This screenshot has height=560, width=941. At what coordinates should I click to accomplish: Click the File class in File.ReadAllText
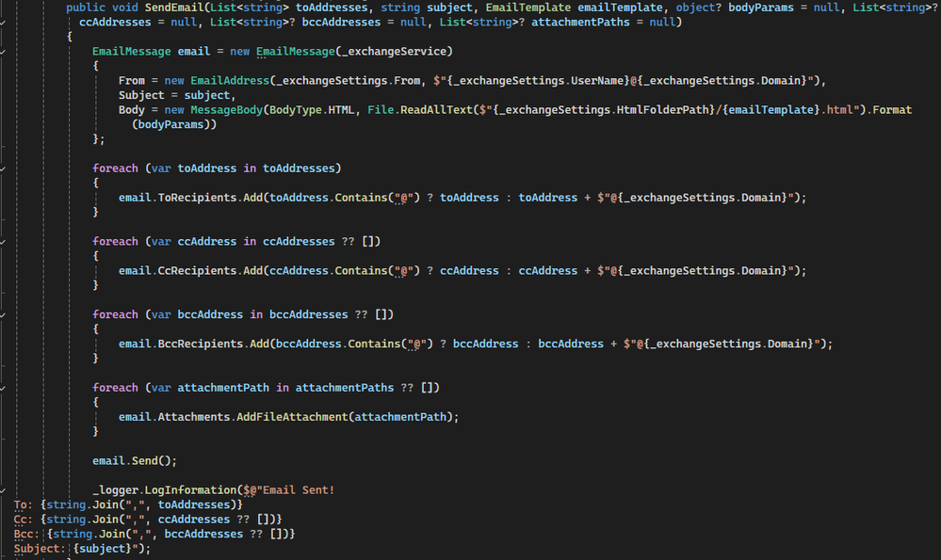click(x=381, y=110)
